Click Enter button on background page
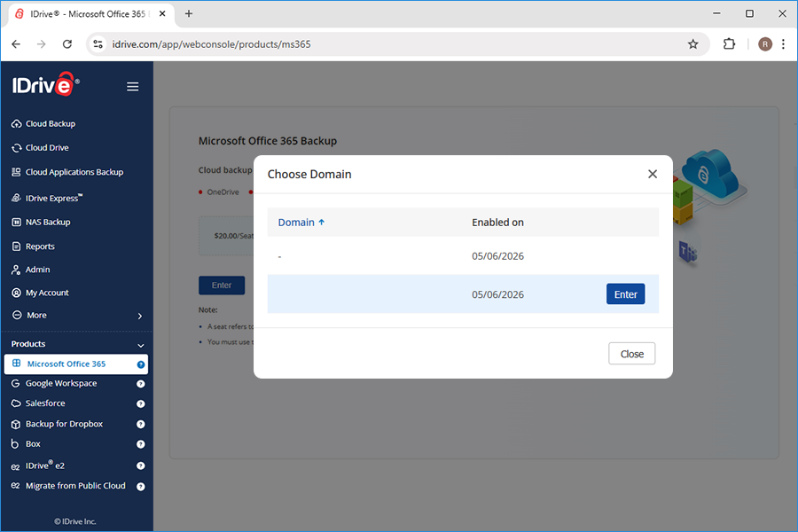 [x=222, y=286]
